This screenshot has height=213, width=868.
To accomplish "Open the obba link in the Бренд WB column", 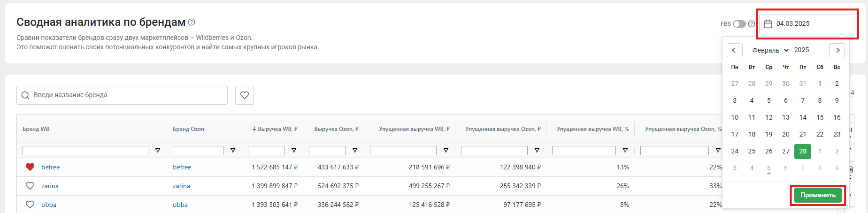I will coord(49,205).
